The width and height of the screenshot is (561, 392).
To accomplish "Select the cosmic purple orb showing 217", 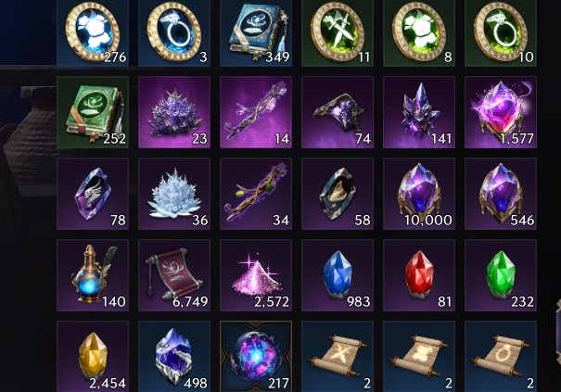I will pos(256,356).
